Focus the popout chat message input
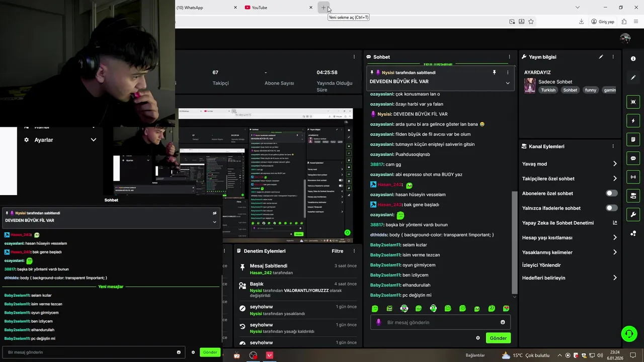The image size is (644, 362). pos(93,352)
